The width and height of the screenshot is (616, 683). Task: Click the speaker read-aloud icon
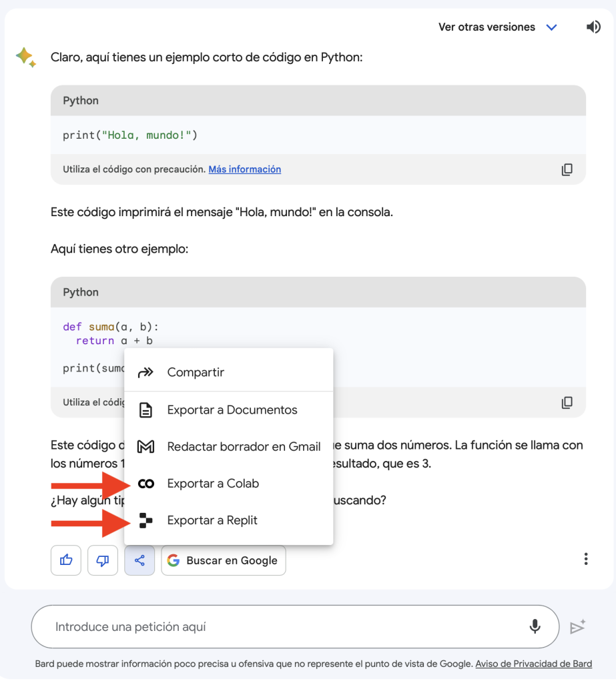(593, 27)
